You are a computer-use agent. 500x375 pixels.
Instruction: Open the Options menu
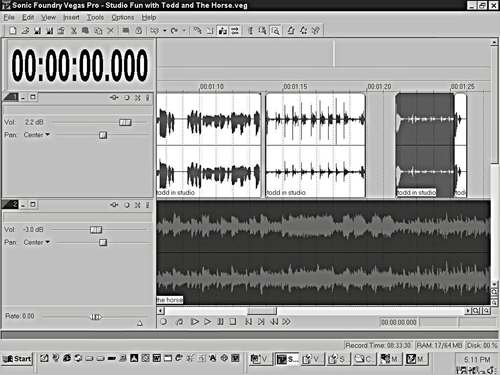pyautogui.click(x=122, y=17)
